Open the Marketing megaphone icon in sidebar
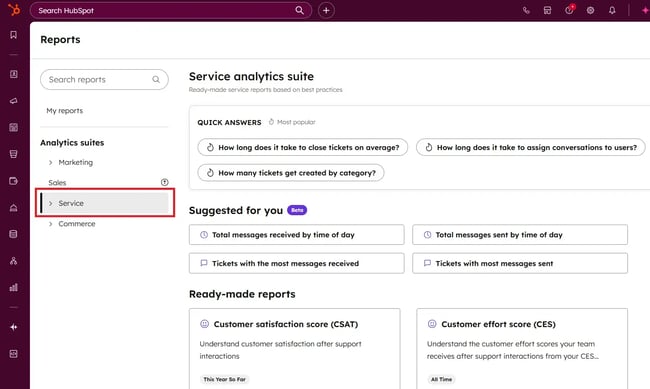 [14, 101]
